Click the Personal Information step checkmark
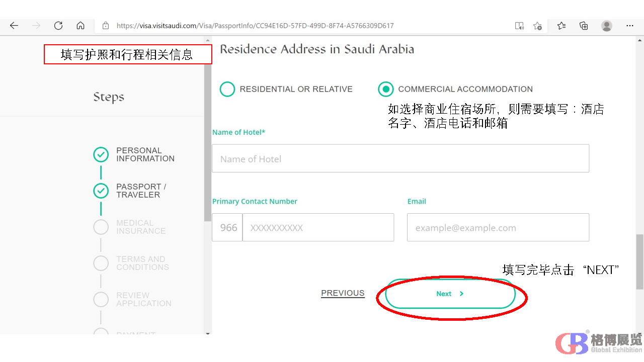644x362 pixels. pos(101,154)
